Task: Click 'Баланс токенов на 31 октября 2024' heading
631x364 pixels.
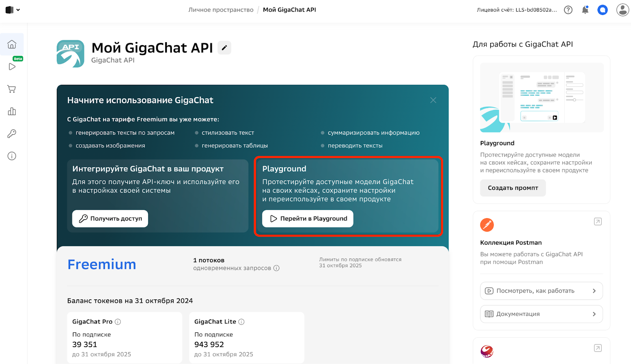Action: [x=130, y=301]
